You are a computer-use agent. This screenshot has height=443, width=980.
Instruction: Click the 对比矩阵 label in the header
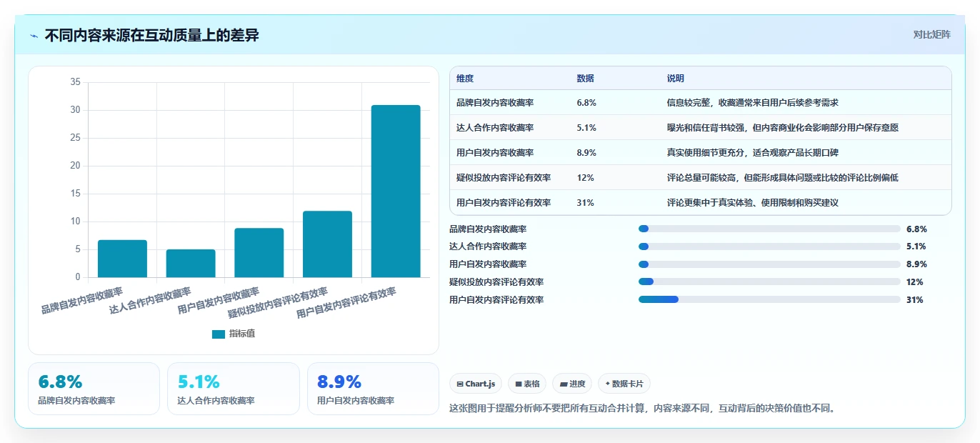click(x=931, y=34)
